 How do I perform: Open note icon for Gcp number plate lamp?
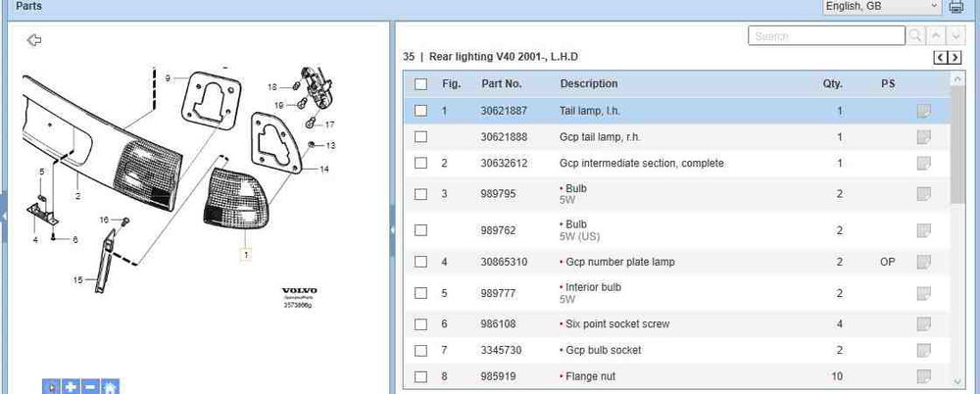[x=923, y=263]
